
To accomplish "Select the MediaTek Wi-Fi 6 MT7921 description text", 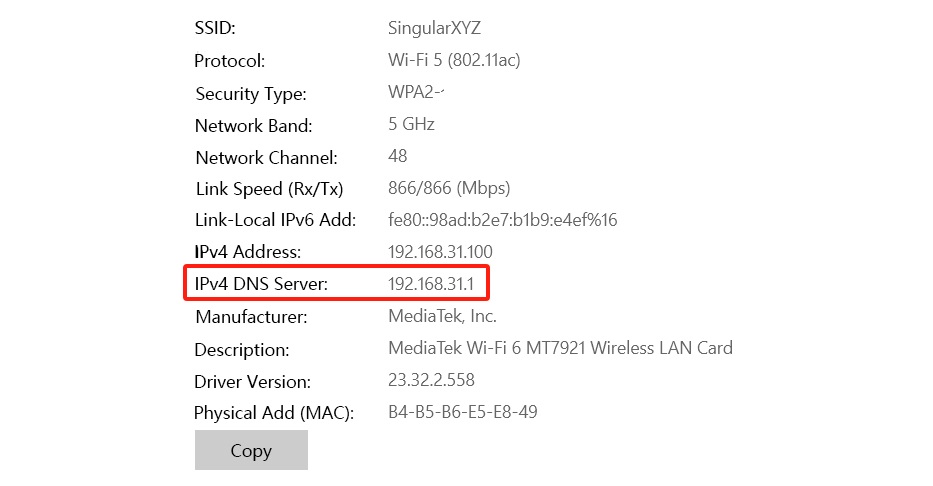I will tap(560, 349).
